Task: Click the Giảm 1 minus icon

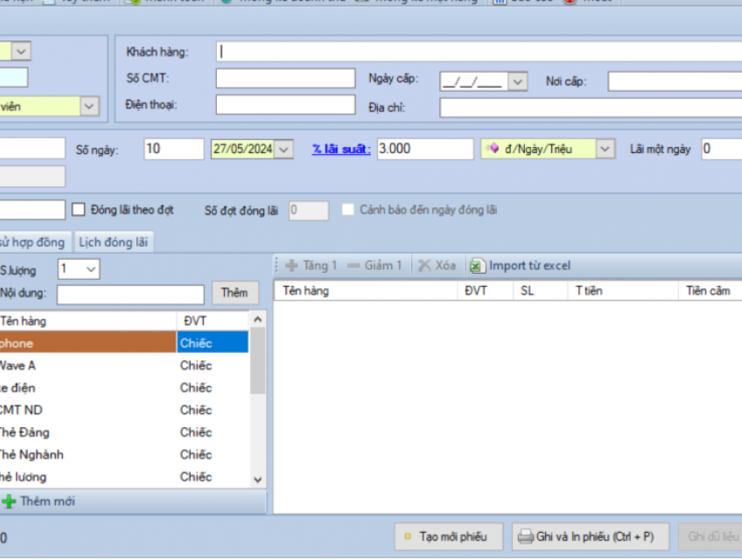Action: (x=353, y=265)
